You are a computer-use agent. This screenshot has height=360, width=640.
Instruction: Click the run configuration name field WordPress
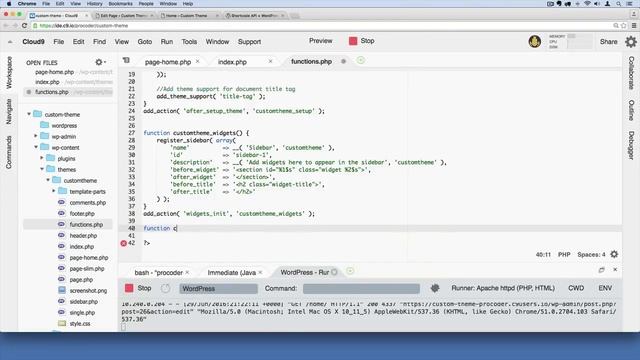[x=218, y=289]
